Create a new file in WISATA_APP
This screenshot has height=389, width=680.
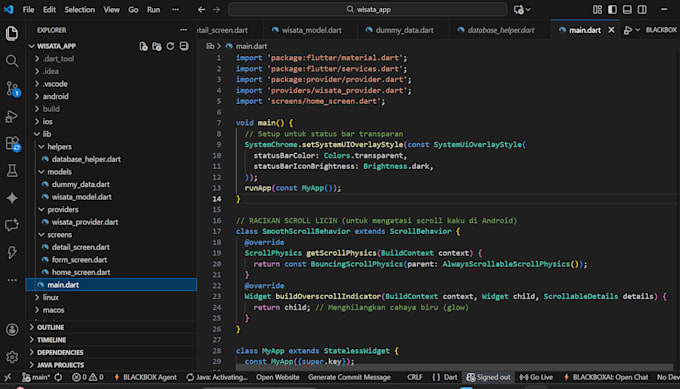pyautogui.click(x=143, y=46)
